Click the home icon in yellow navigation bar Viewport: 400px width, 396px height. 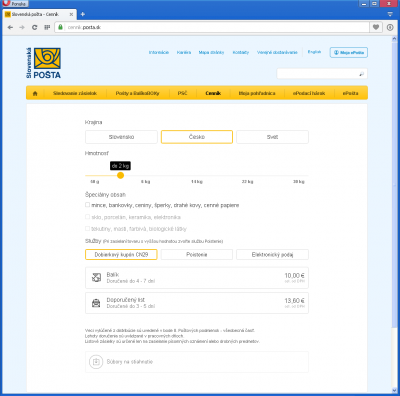[x=35, y=93]
